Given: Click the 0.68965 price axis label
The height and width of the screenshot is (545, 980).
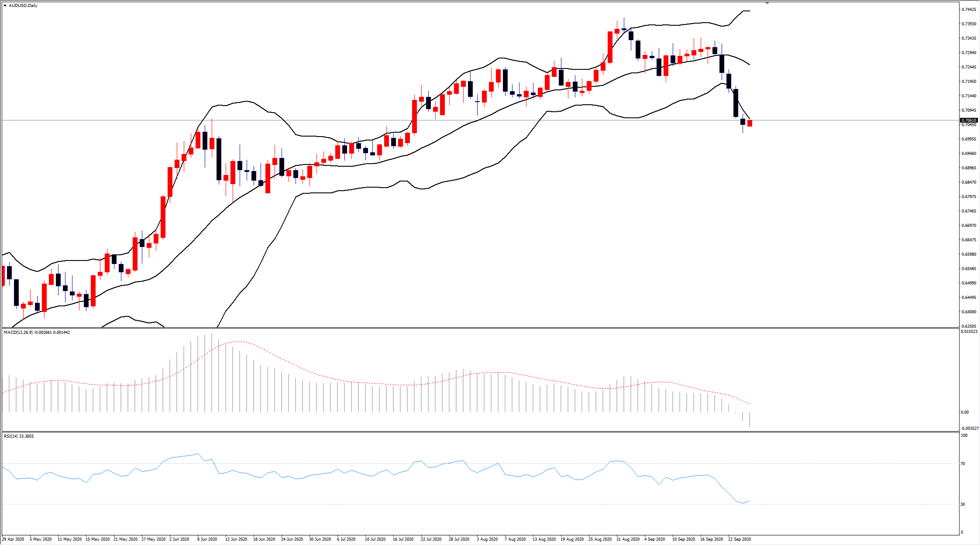Looking at the screenshot, I should 968,168.
